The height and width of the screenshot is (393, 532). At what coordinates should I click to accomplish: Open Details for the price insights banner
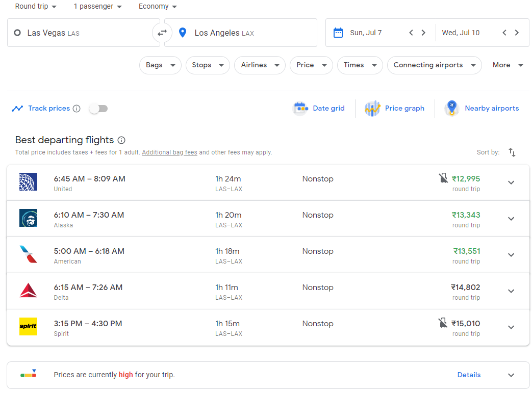[469, 375]
